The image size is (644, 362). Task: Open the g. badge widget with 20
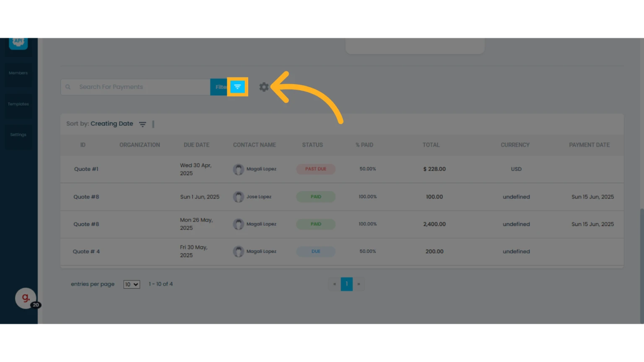coord(26,298)
